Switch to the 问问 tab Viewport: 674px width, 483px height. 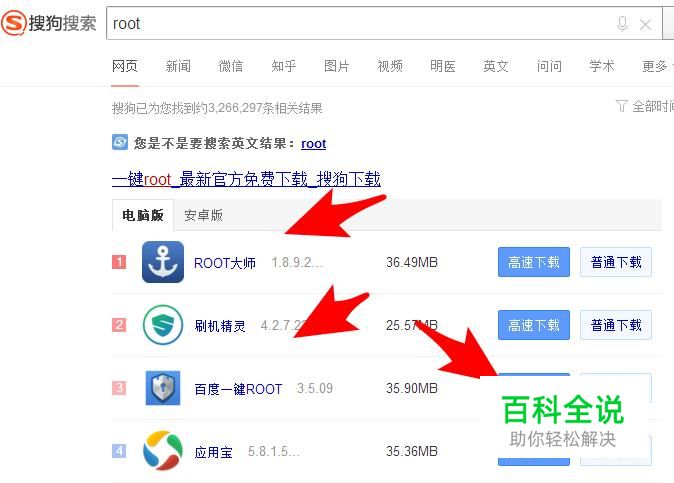click(549, 66)
